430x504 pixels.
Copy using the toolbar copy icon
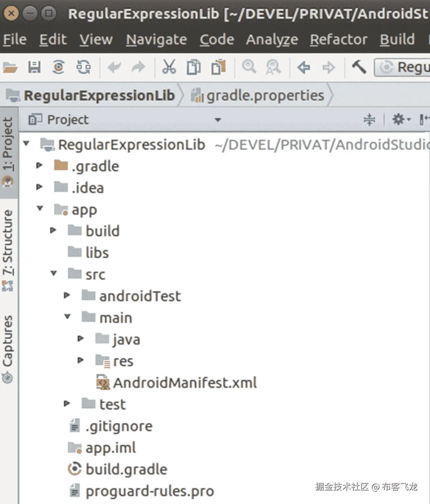[193, 67]
